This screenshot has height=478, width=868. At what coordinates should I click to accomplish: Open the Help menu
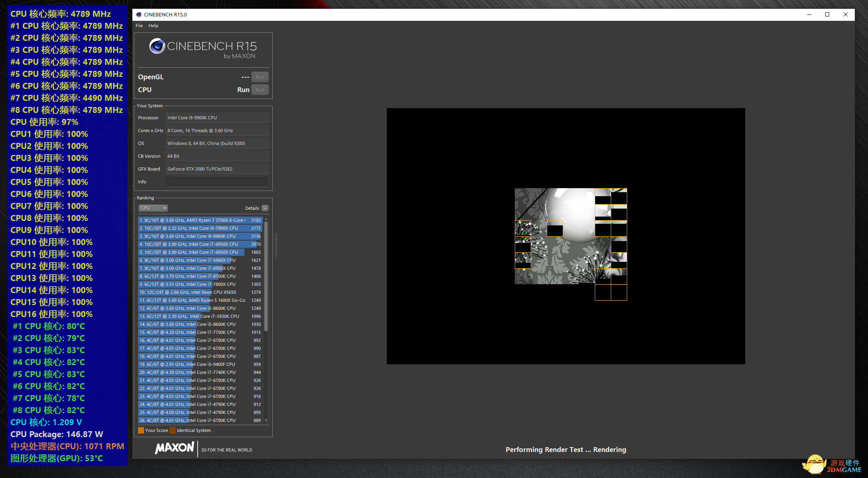(x=153, y=26)
